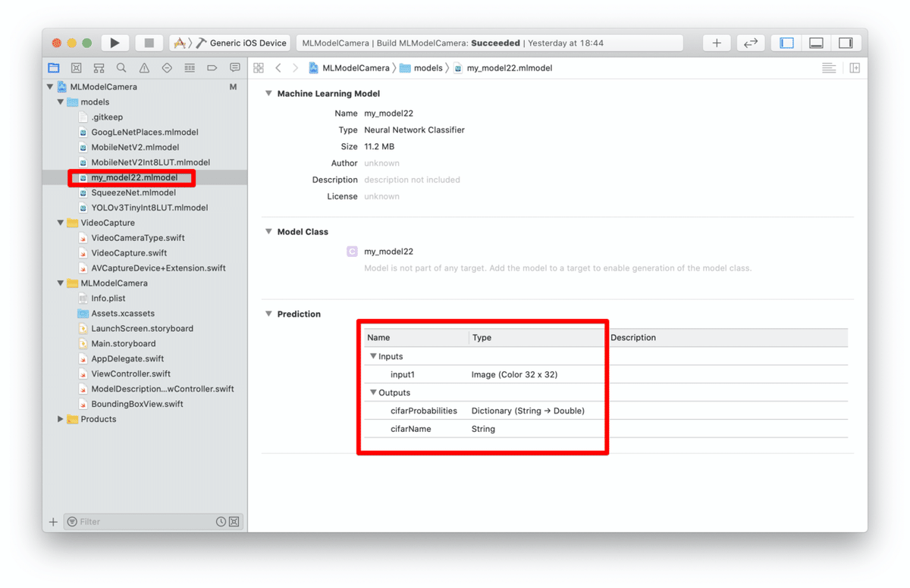Screen dimensions: 910x588
Task: Open Info.plist
Action: pyautogui.click(x=108, y=298)
